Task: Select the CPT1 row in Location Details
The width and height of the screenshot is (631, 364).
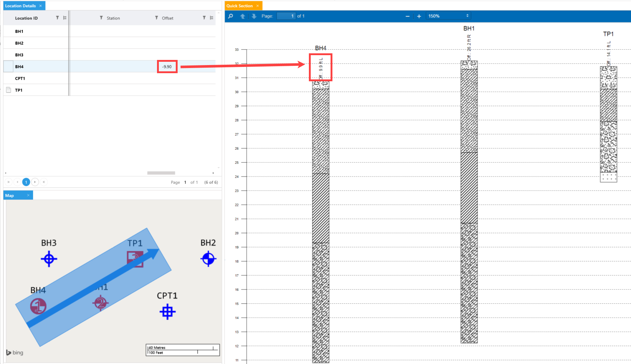Action: 110,78
